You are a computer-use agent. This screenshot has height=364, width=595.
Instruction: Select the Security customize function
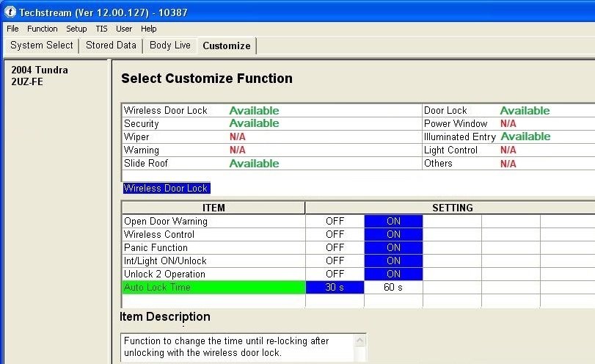point(271,123)
